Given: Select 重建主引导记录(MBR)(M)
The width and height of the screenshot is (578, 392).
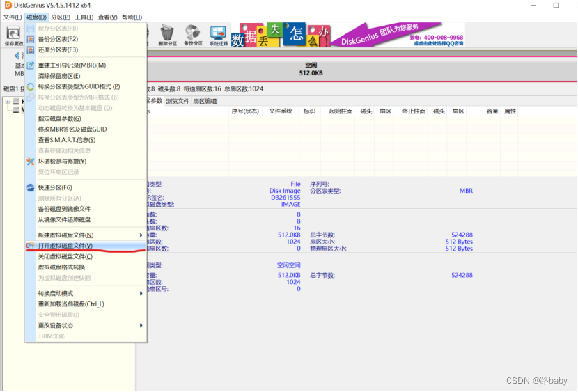Looking at the screenshot, I should coord(86,65).
